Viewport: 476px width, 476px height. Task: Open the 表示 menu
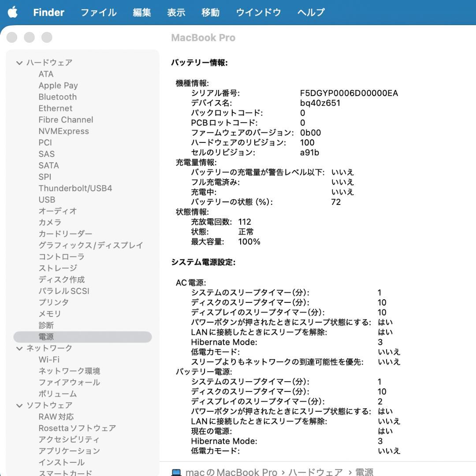coord(176,12)
